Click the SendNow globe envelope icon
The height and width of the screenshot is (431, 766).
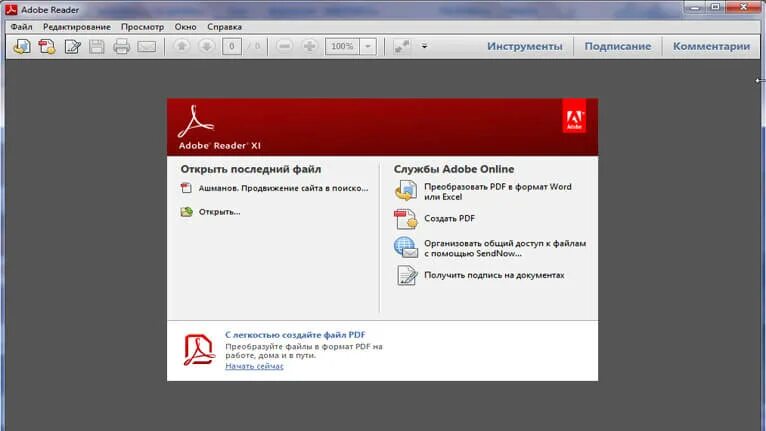[x=406, y=247]
